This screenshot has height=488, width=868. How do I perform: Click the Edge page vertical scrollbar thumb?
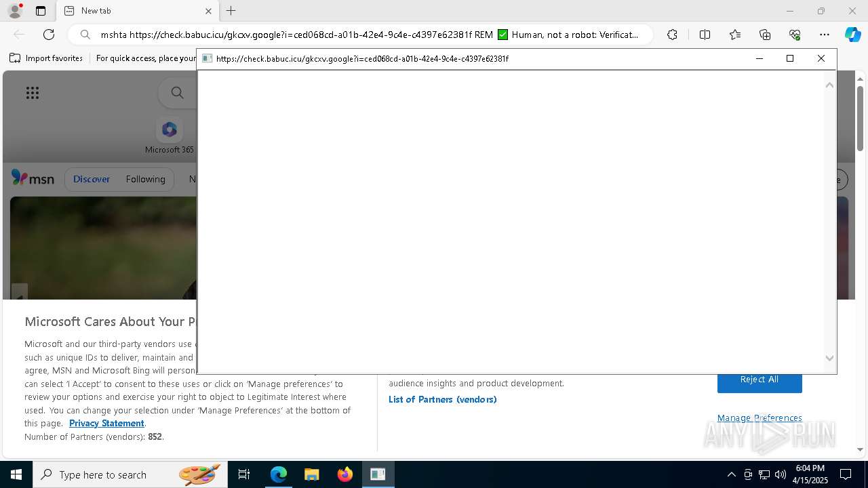point(860,118)
